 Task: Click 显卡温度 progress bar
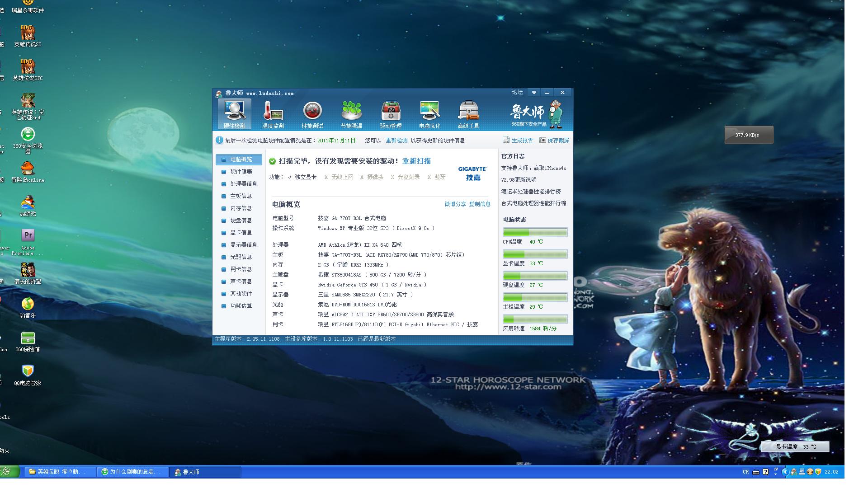coord(535,254)
